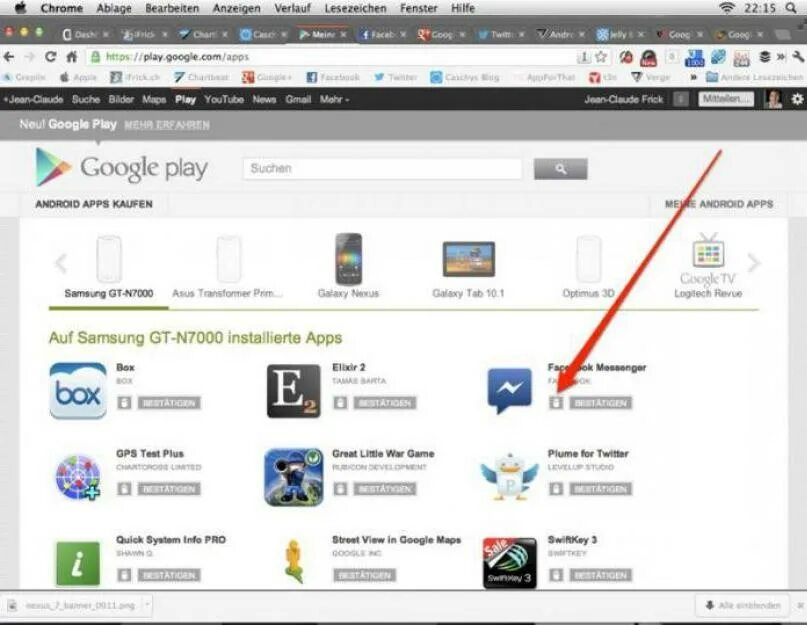Viewport: 807px width, 625px height.
Task: Expand the Mehr dropdown in Google bar
Action: click(x=335, y=99)
